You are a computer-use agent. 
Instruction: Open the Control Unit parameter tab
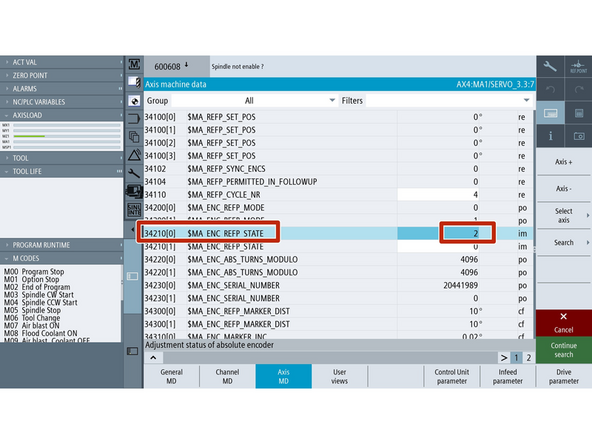pyautogui.click(x=452, y=376)
